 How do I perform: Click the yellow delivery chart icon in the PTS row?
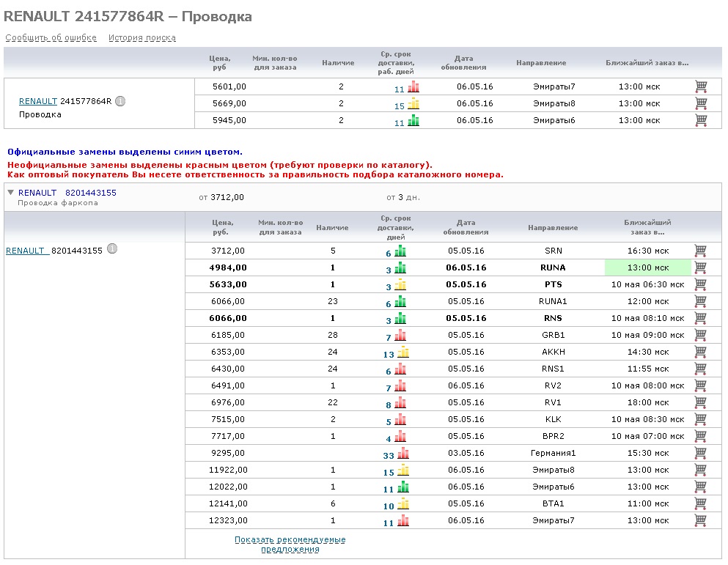point(400,284)
